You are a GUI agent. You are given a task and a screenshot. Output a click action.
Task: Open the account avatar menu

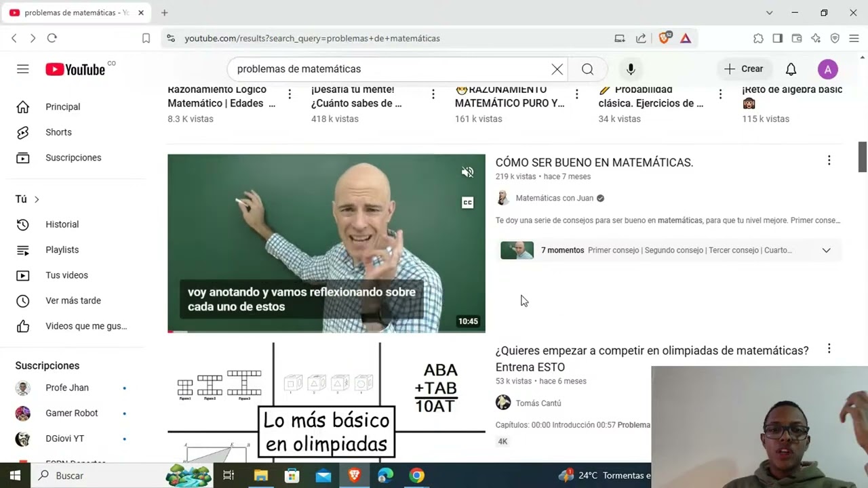coord(828,69)
